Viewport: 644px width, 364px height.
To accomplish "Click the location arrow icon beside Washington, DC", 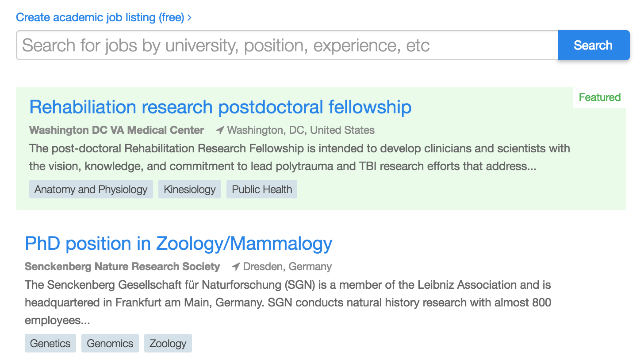I will 220,130.
